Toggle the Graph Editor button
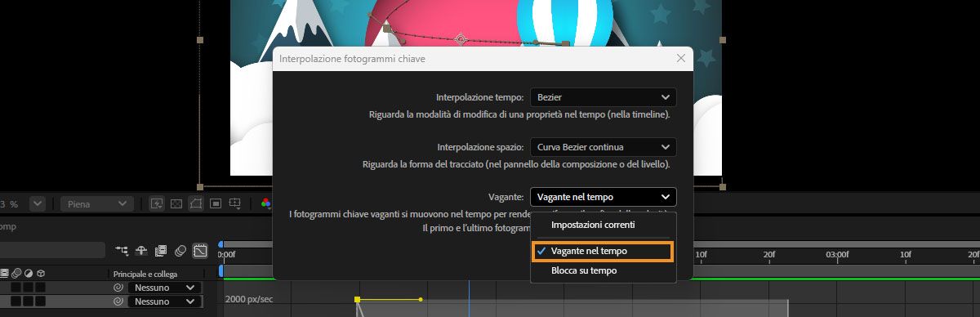This screenshot has width=980, height=317. (x=200, y=251)
